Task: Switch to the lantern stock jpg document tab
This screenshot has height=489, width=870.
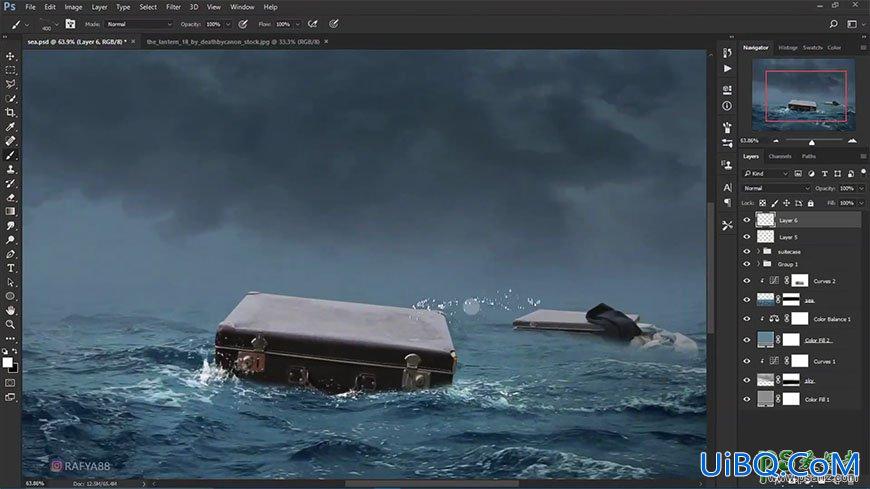Action: pyautogui.click(x=233, y=42)
